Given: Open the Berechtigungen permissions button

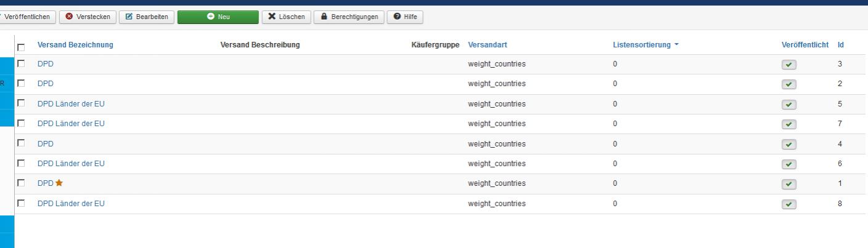Looking at the screenshot, I should pos(349,17).
